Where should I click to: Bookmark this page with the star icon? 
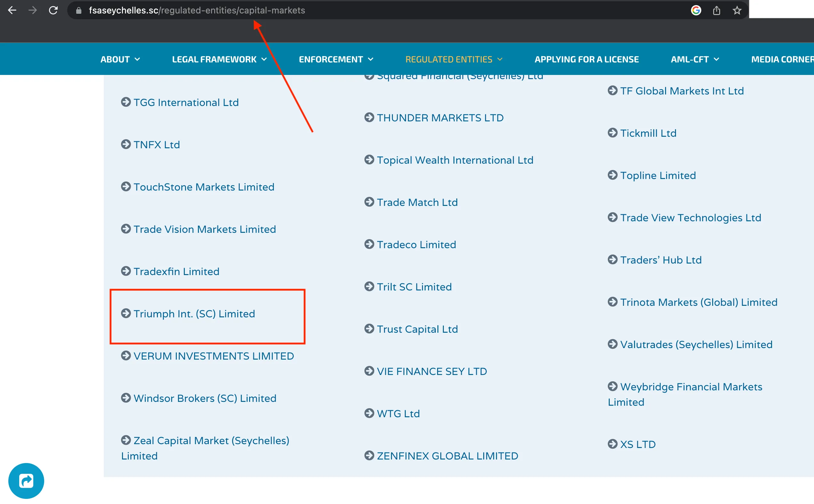[x=737, y=10]
